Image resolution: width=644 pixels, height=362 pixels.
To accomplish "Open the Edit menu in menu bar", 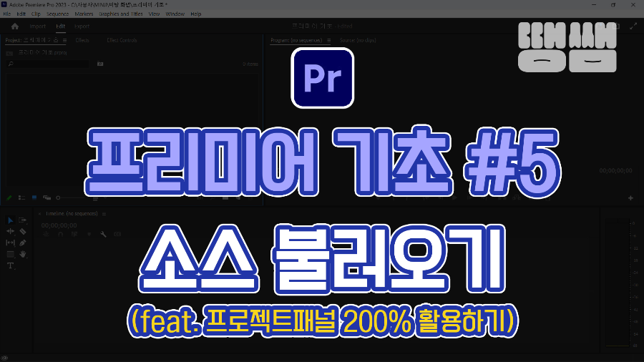I will (21, 14).
